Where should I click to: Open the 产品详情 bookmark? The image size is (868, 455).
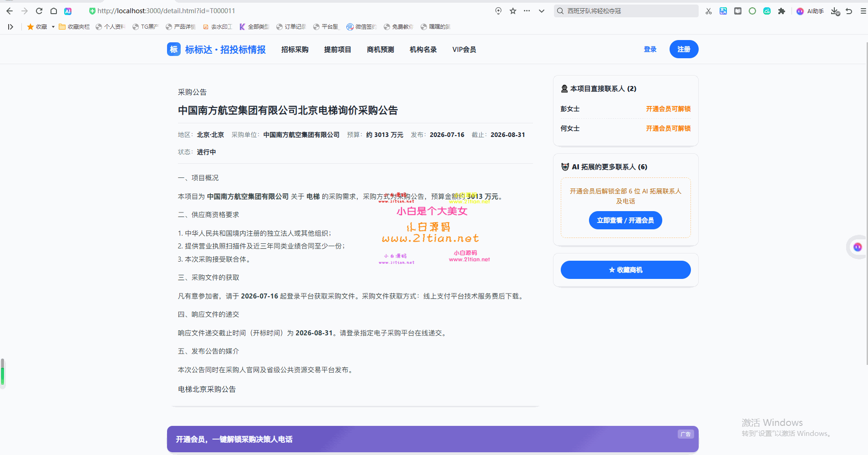pos(181,27)
